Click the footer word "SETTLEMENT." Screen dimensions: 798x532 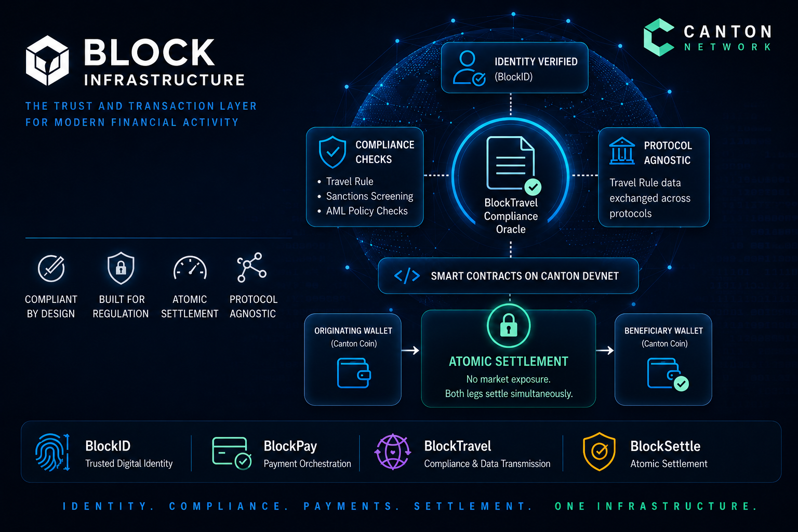[473, 507]
